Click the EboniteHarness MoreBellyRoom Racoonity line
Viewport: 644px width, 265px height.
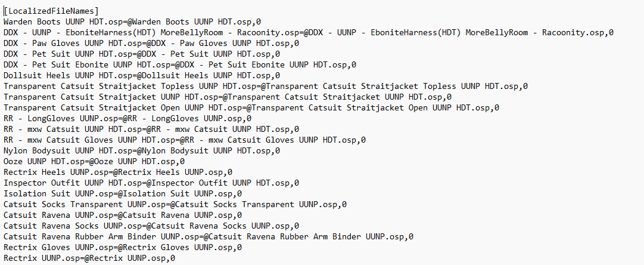coord(309,32)
